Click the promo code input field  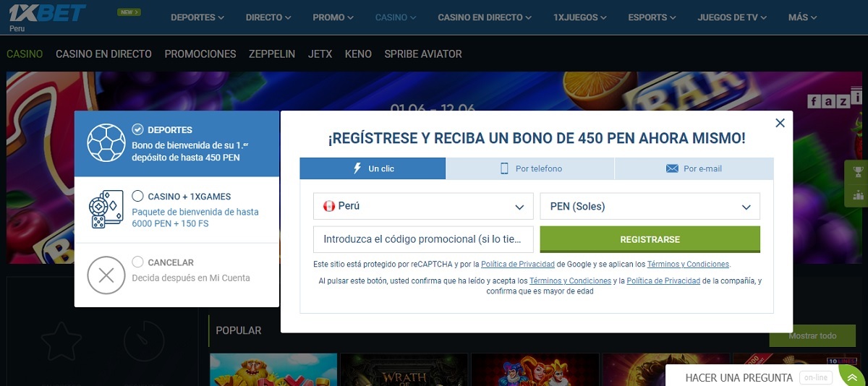pos(423,239)
